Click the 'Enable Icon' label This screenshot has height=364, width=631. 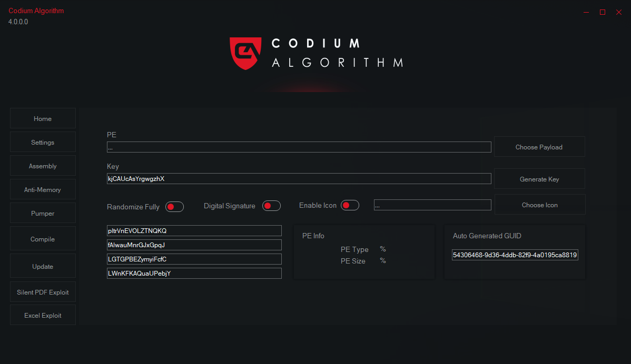[318, 205]
